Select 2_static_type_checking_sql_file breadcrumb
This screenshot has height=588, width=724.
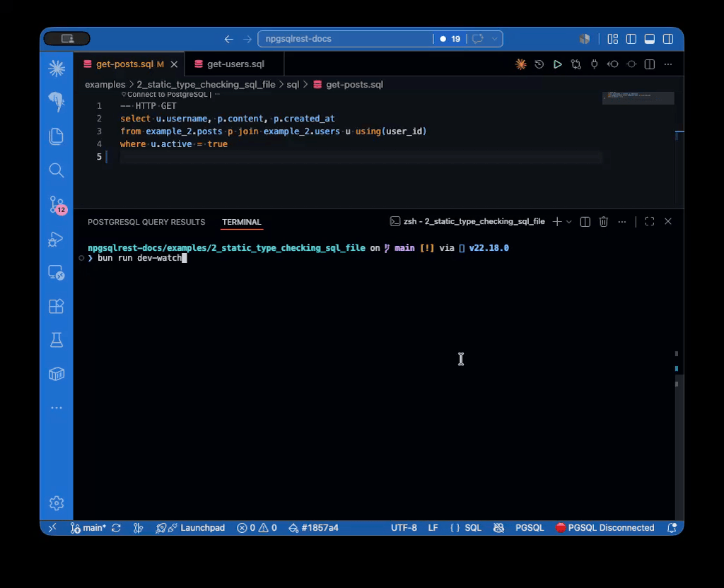[206, 85]
